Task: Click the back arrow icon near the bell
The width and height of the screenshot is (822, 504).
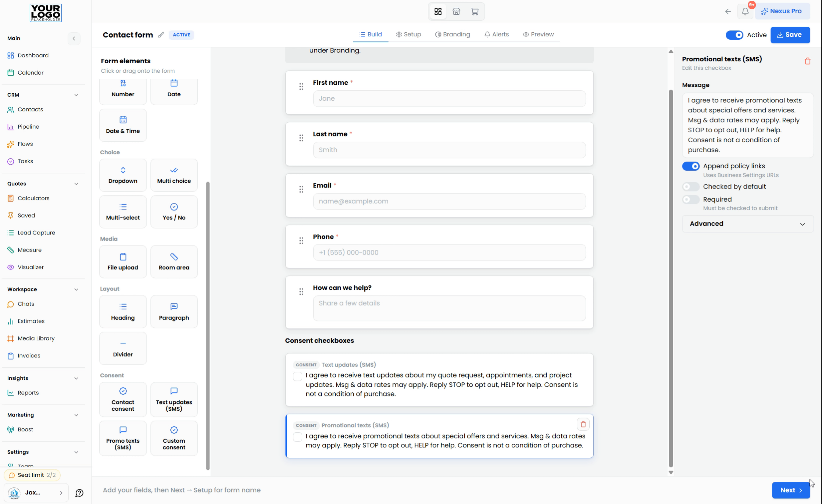Action: (x=728, y=11)
